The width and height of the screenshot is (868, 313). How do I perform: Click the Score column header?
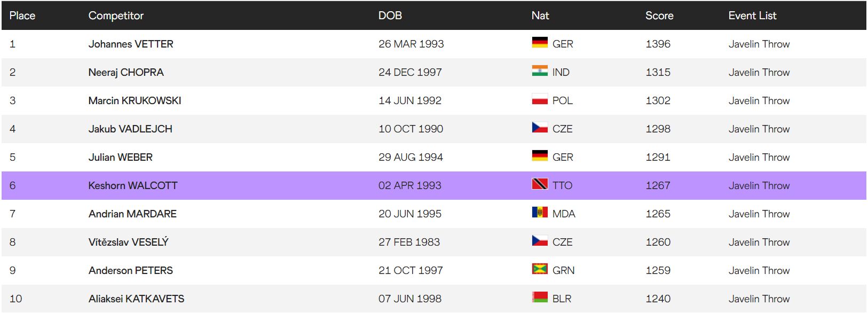coord(659,15)
